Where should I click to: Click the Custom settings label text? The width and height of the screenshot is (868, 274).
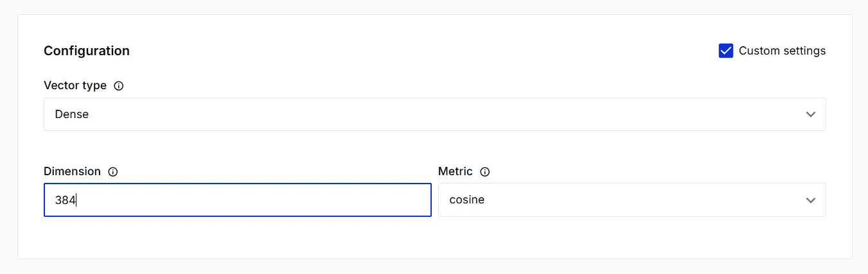coord(782,51)
